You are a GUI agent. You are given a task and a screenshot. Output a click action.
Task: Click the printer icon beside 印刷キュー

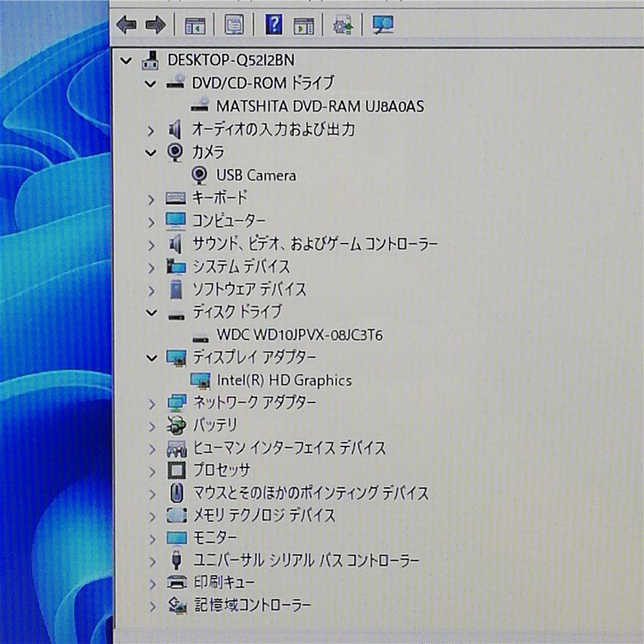[x=177, y=582]
